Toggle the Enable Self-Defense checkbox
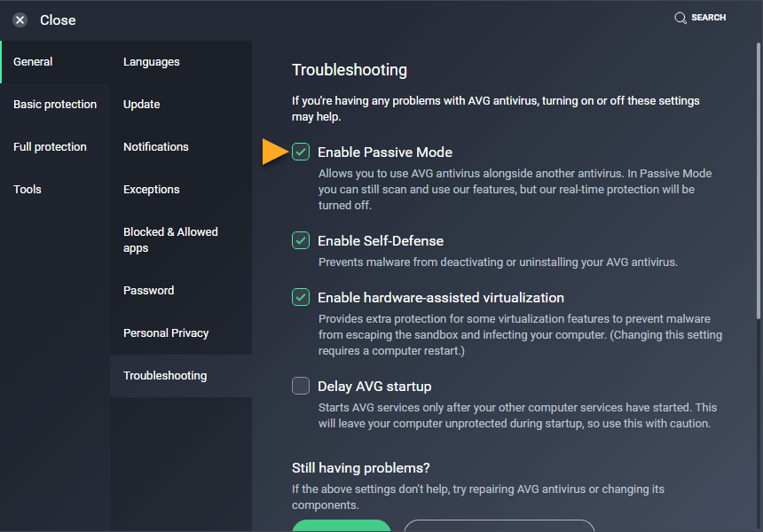 301,240
